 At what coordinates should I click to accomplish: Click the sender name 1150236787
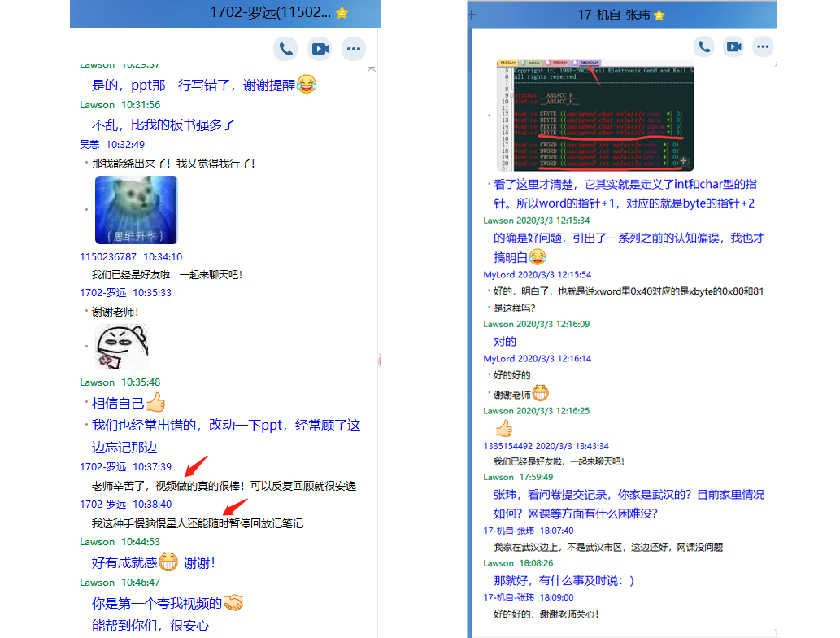click(108, 256)
